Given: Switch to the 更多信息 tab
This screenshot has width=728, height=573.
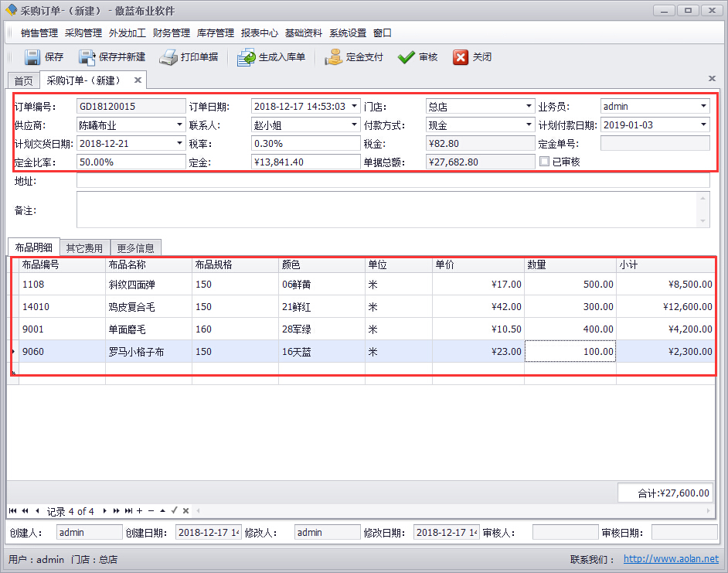Looking at the screenshot, I should point(135,248).
